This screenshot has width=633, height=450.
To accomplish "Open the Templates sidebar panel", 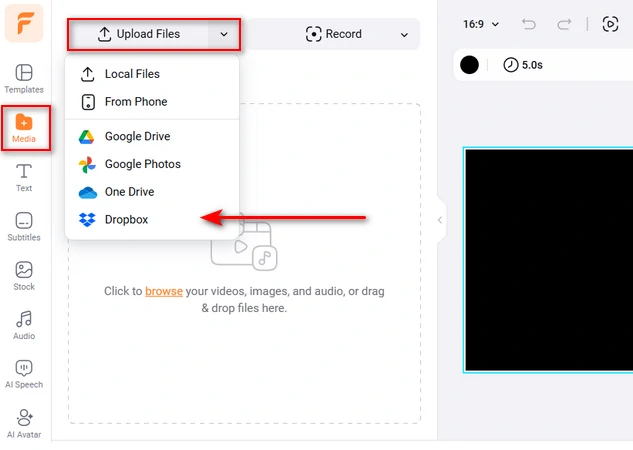I will (24, 79).
